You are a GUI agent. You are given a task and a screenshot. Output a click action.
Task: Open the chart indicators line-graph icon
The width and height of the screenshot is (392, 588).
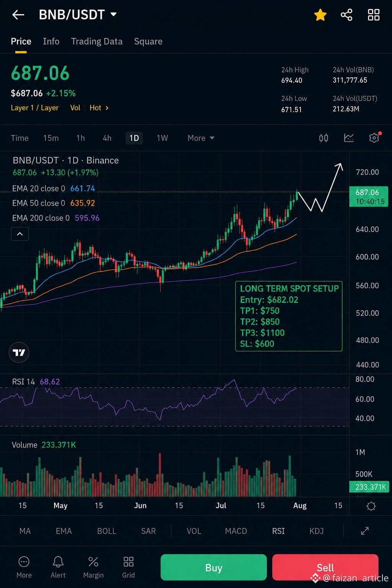[x=349, y=138]
